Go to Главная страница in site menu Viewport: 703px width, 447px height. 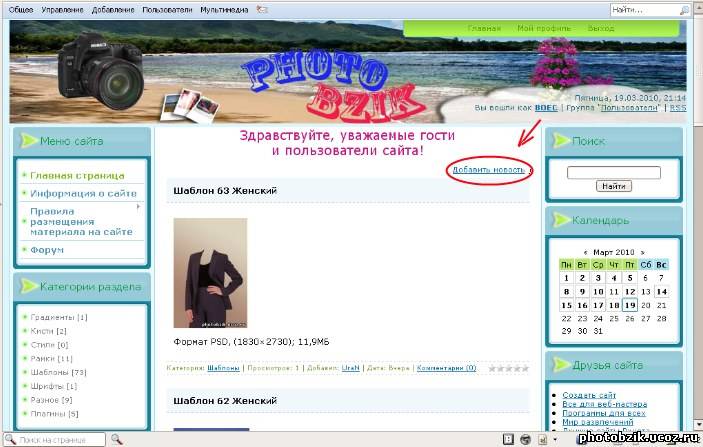[77, 176]
